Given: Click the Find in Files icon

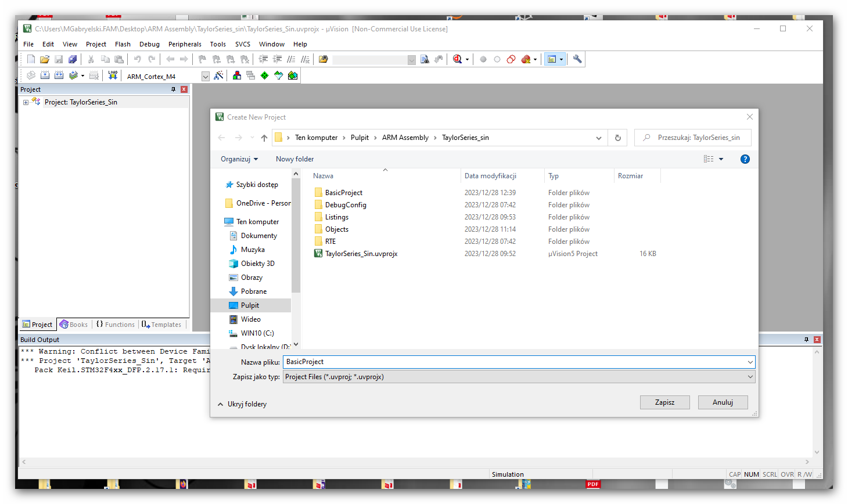Looking at the screenshot, I should pos(324,59).
